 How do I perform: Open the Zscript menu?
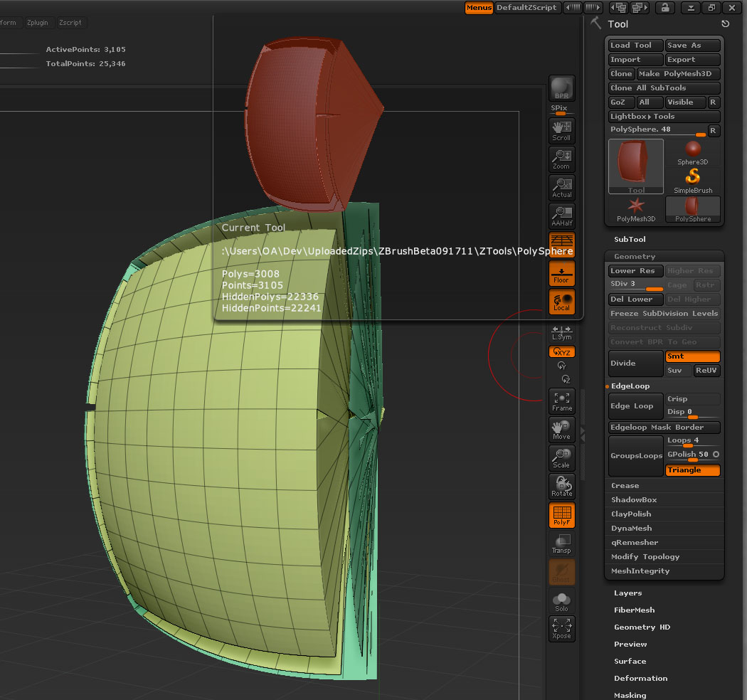[70, 23]
